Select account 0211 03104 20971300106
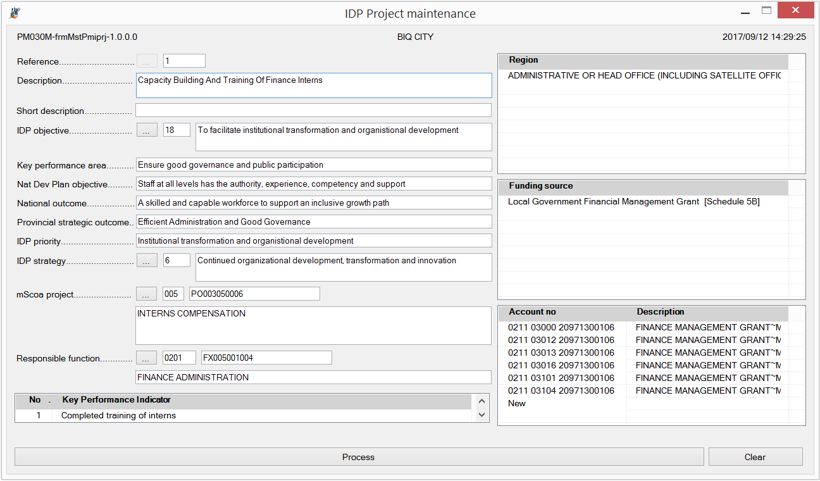 coord(561,391)
